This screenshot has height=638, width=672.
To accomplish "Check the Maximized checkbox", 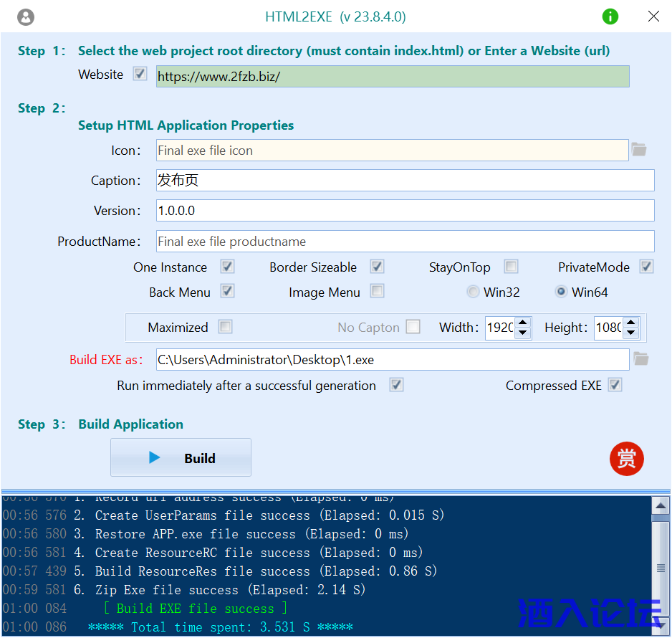I will 225,327.
